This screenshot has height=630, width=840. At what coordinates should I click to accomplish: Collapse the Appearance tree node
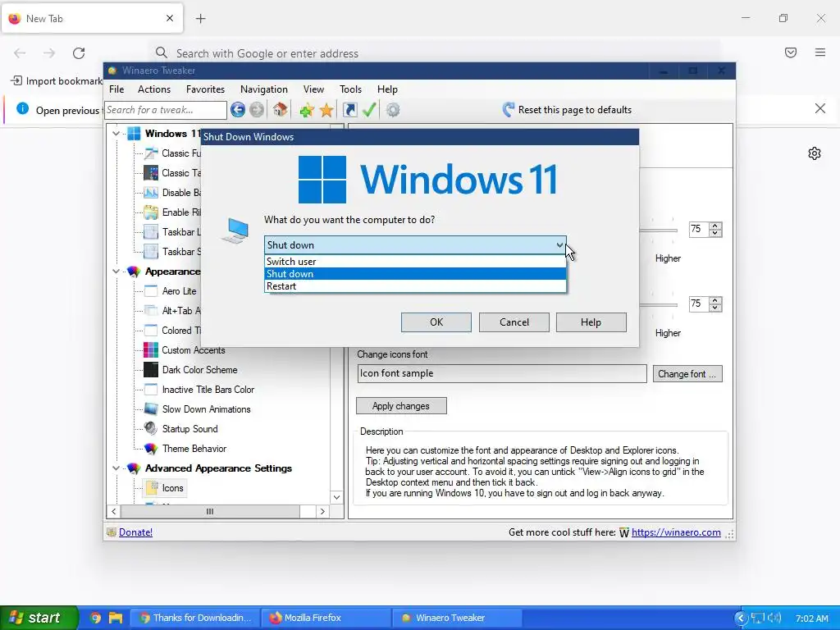click(x=116, y=272)
